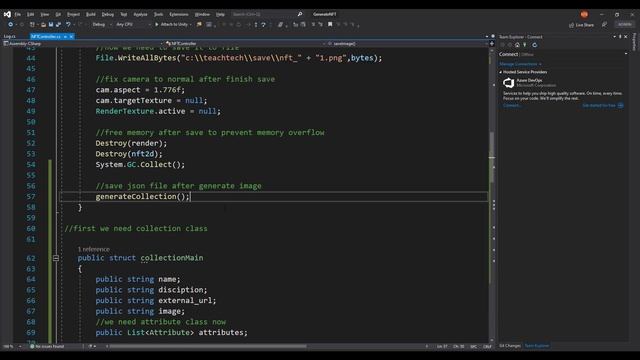Image resolution: width=640 pixels, height=360 pixels.
Task: Click the search magnifier icon
Action: 300,14
